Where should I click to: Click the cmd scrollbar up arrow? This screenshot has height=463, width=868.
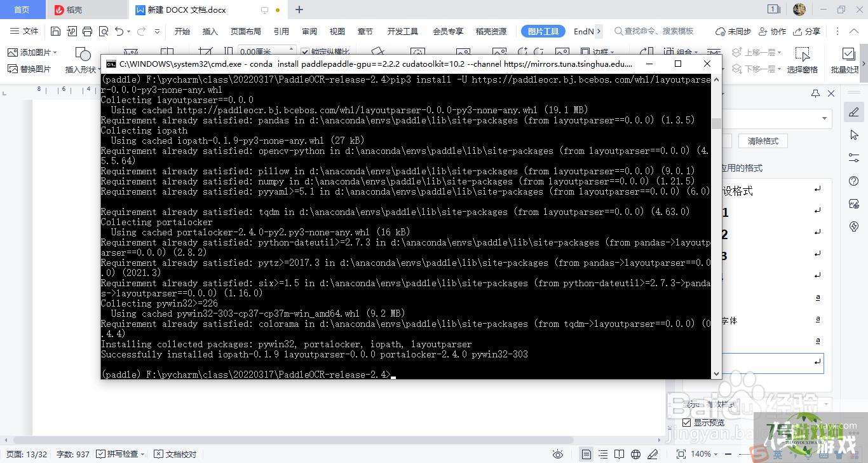[x=716, y=79]
